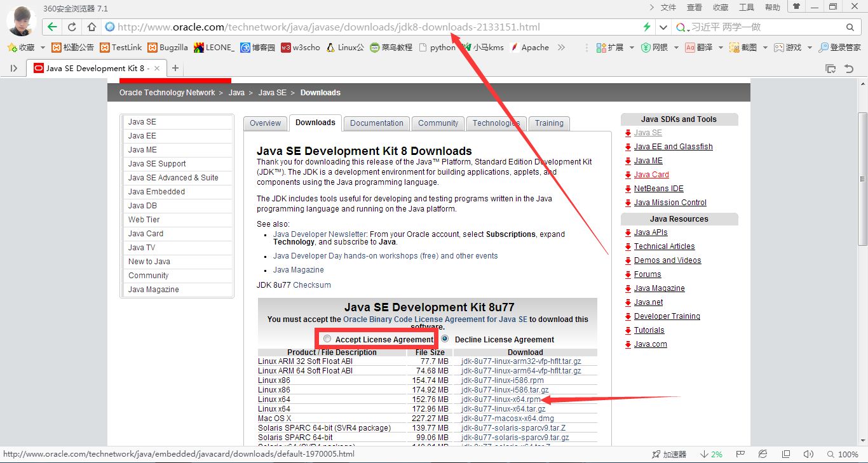
Task: Open the download manager showing 2%
Action: point(712,455)
